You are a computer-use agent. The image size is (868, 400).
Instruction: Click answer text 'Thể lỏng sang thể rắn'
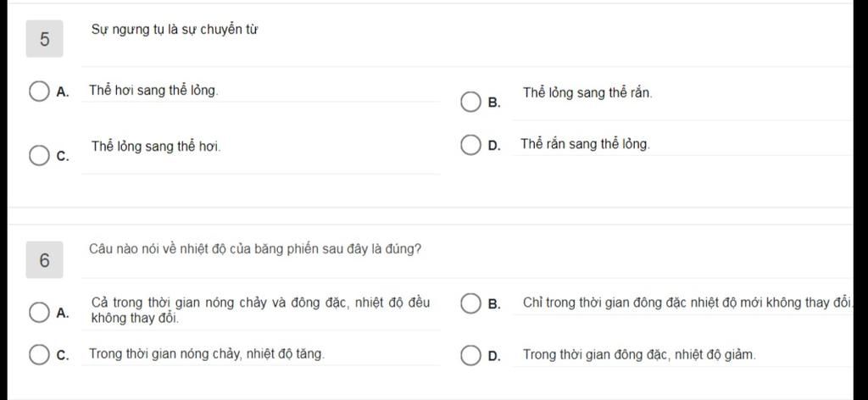click(587, 93)
